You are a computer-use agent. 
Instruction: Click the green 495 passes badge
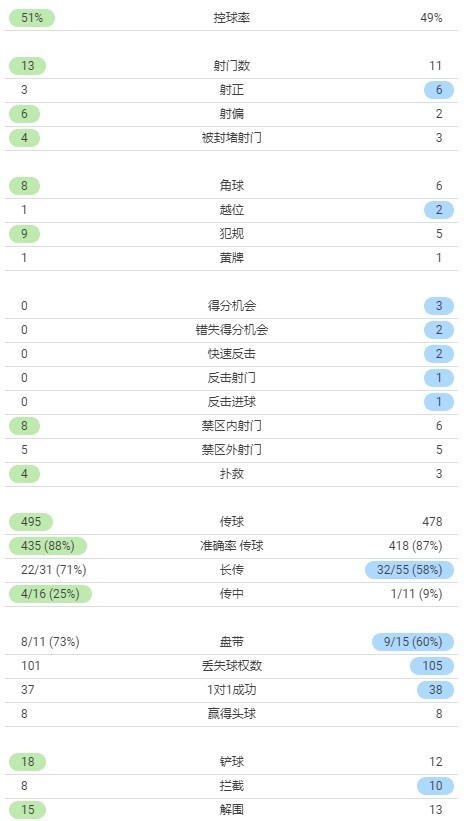(x=31, y=522)
